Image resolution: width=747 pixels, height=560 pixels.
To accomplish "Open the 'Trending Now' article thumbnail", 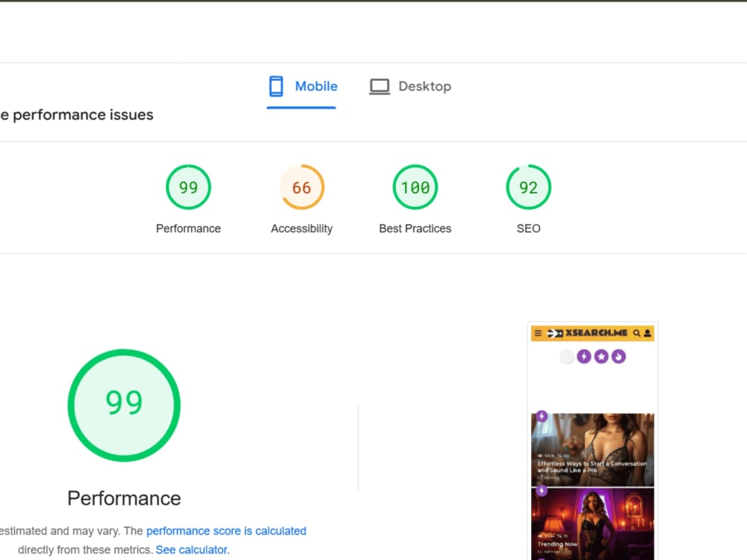I will 592,524.
